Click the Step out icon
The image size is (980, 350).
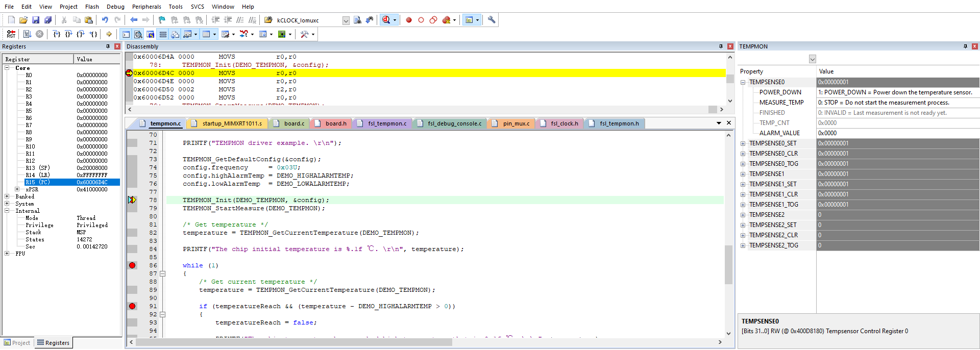point(81,34)
